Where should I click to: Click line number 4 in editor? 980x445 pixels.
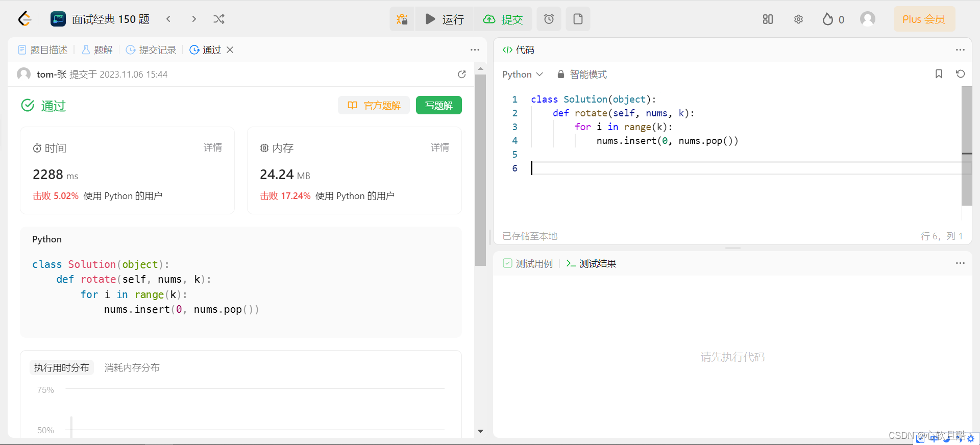click(514, 140)
